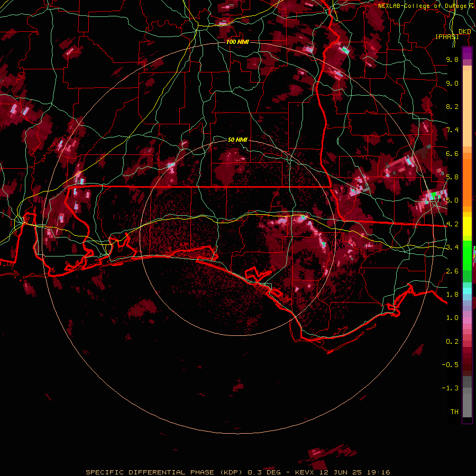Click the yellow segment of the color bar
Screen dimensions: 476x476
467,226
